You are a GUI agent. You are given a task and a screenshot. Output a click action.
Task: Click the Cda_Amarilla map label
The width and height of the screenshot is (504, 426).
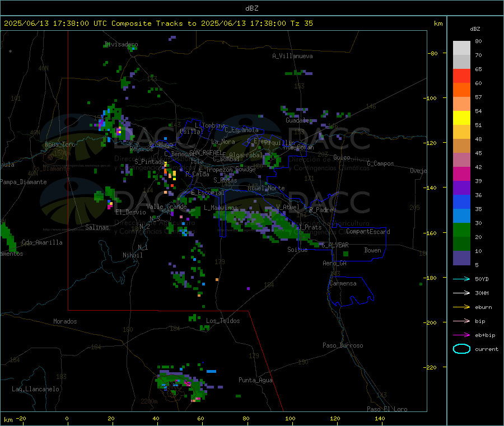(x=42, y=242)
